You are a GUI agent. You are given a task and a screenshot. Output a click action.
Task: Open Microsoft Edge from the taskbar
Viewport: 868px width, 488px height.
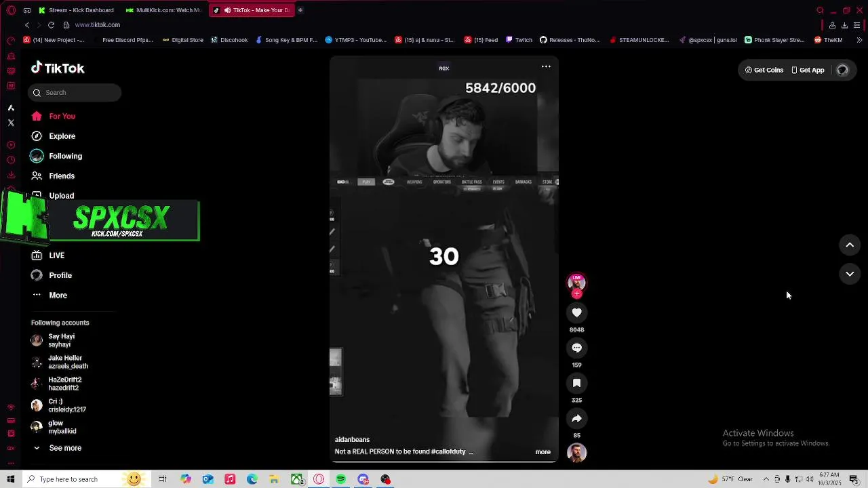(x=252, y=479)
